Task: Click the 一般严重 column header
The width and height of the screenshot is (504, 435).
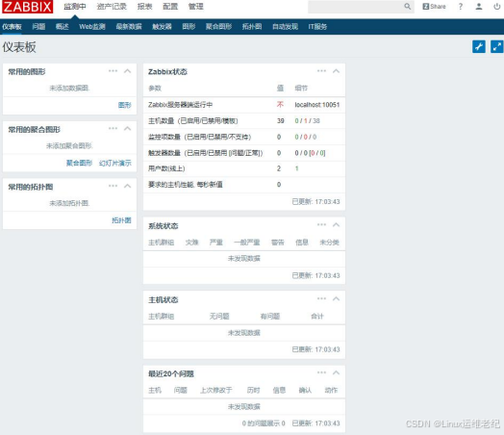Action: (x=246, y=243)
